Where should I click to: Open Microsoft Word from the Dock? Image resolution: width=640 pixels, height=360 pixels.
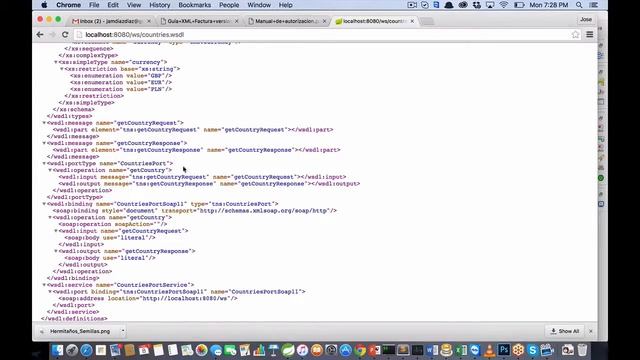[x=432, y=350]
